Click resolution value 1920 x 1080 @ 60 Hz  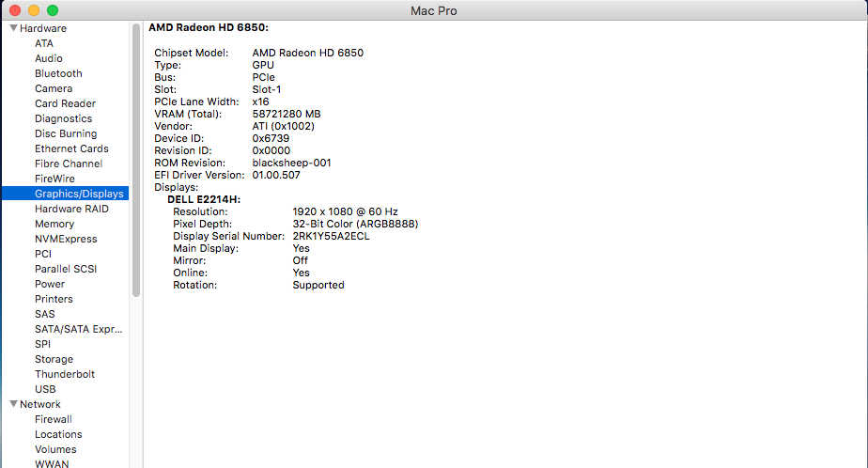click(x=345, y=211)
